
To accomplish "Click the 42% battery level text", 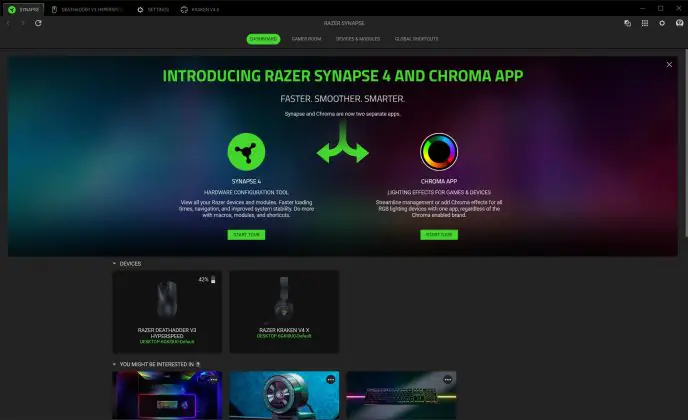I will (x=203, y=280).
